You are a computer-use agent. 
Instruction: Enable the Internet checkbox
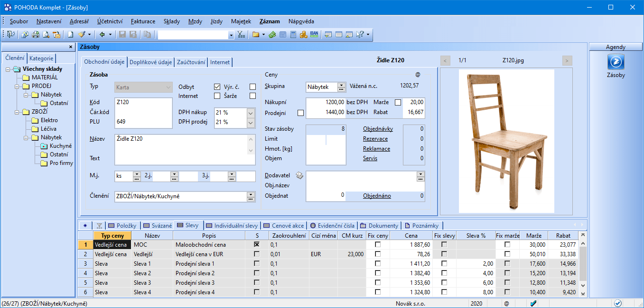pyautogui.click(x=217, y=96)
